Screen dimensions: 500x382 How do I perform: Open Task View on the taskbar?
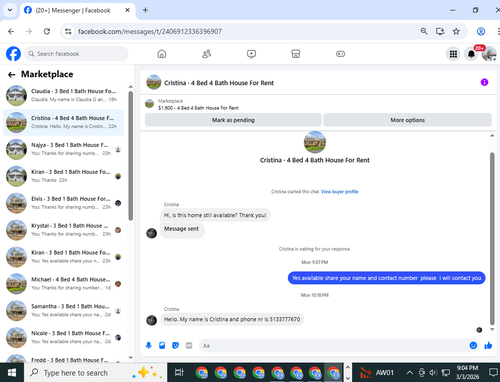click(179, 372)
